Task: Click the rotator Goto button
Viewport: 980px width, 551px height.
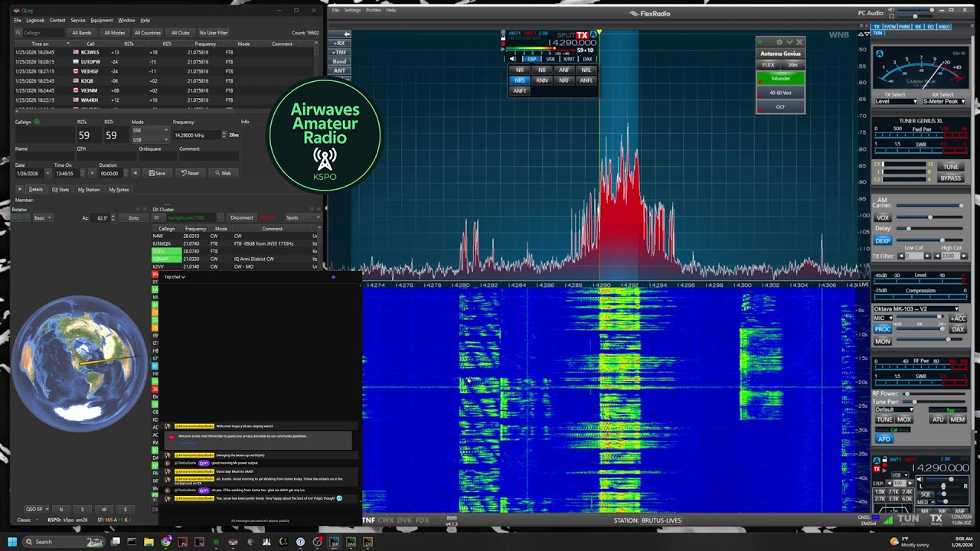Action: [134, 218]
